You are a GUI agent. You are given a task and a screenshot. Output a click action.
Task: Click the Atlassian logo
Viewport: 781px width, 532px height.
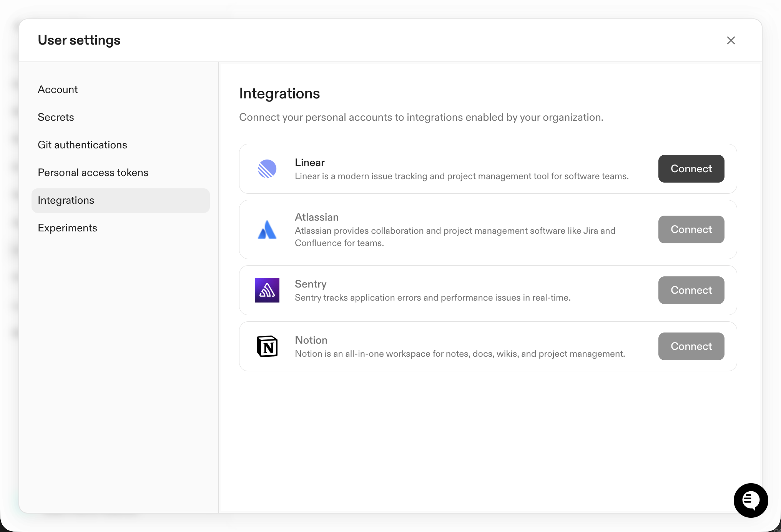click(x=267, y=229)
